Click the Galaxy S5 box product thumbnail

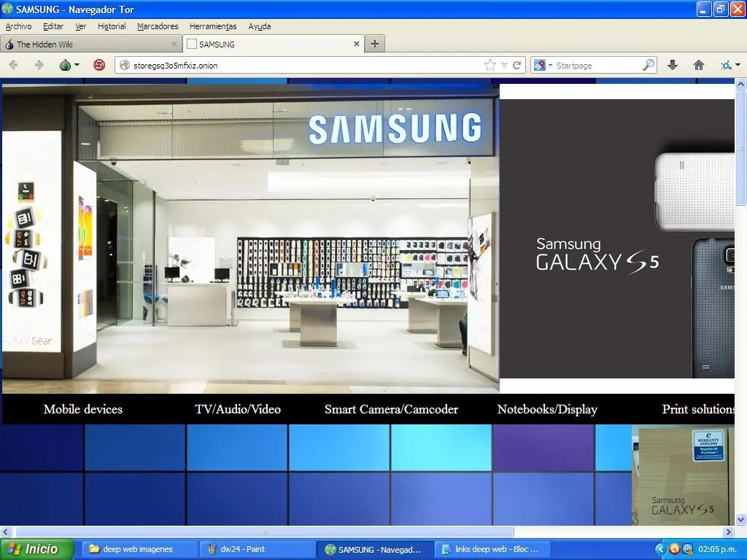click(683, 475)
